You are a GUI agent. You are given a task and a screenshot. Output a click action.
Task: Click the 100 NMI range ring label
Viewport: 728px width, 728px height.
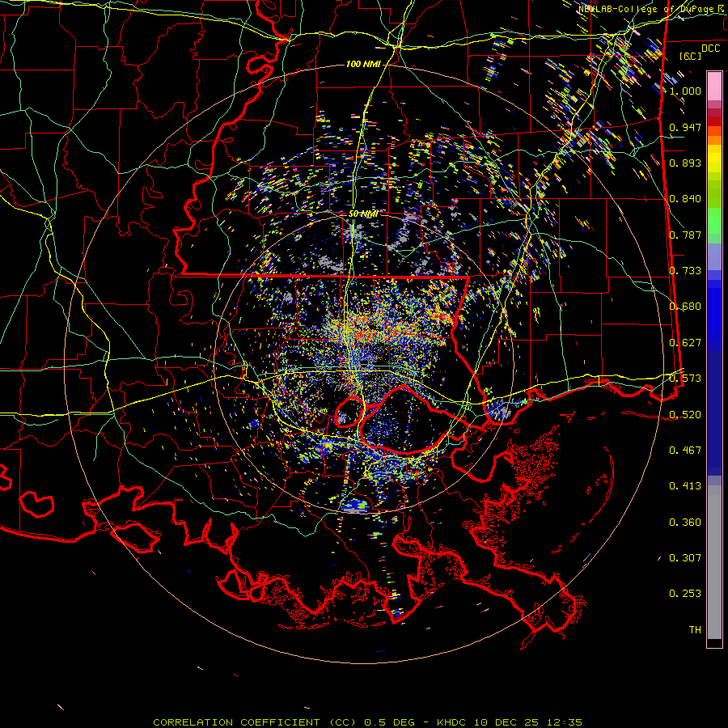pyautogui.click(x=363, y=64)
